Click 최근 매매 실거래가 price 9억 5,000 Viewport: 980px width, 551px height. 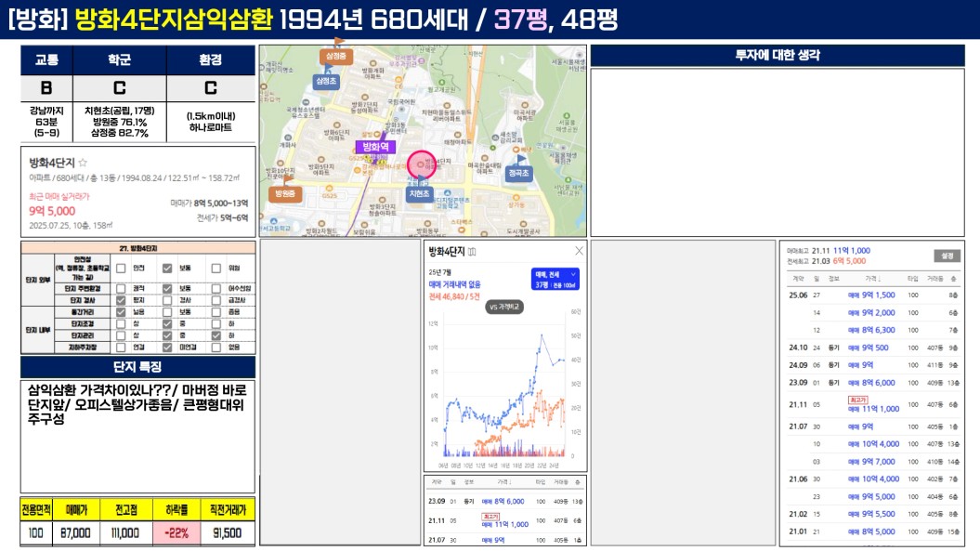[52, 212]
